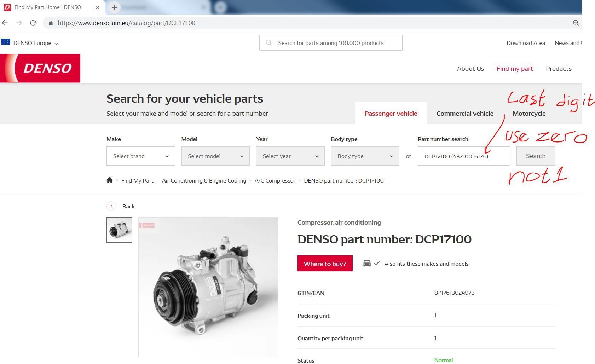
Task: Open the Select model dropdown
Action: click(215, 156)
